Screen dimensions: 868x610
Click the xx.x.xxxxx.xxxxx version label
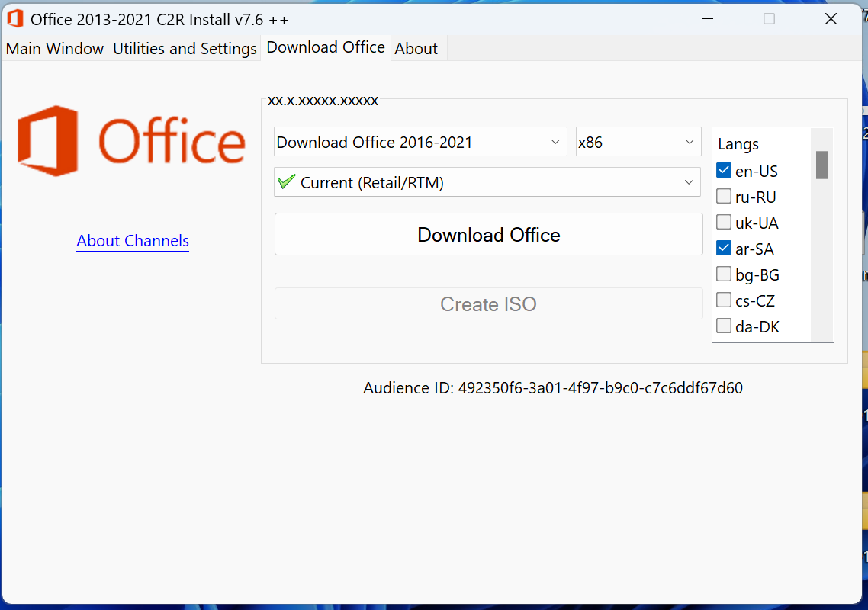coord(323,101)
